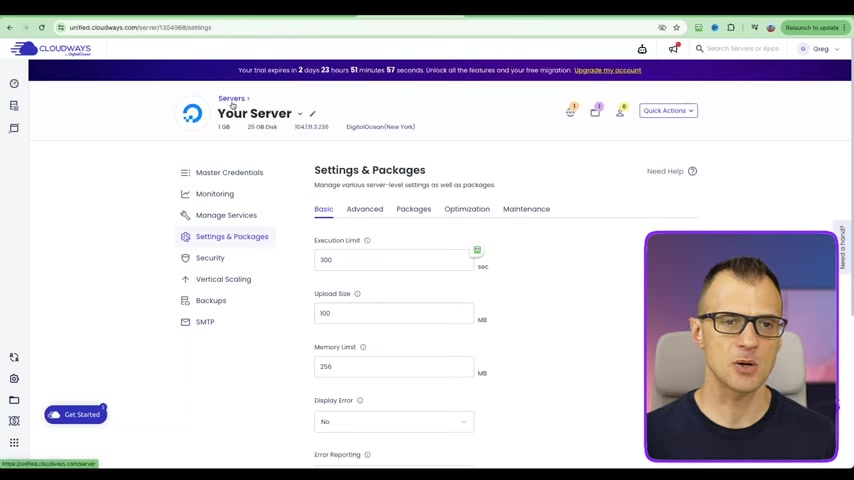854x480 pixels.
Task: Show Memory Limit info icon
Action: coord(363,347)
